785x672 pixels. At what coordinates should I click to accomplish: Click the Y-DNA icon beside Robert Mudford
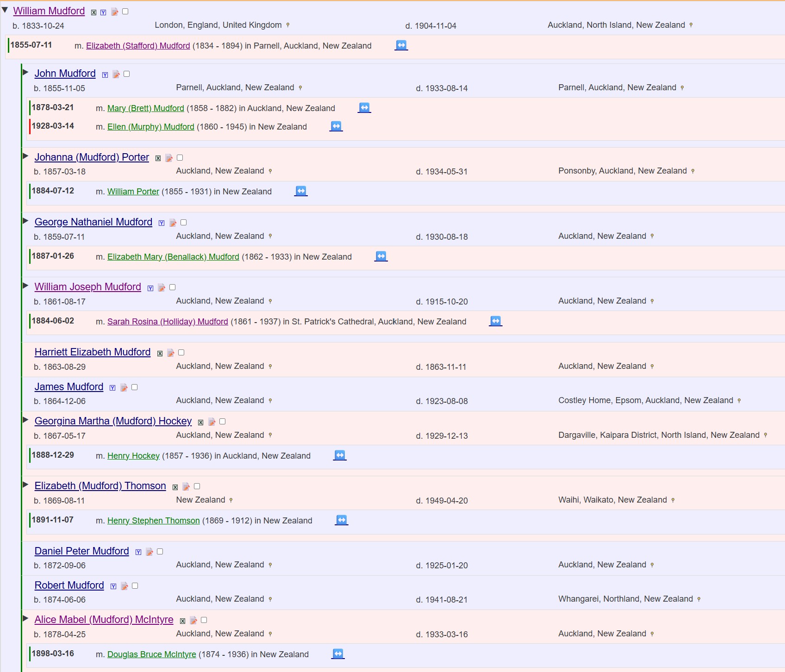coord(113,586)
